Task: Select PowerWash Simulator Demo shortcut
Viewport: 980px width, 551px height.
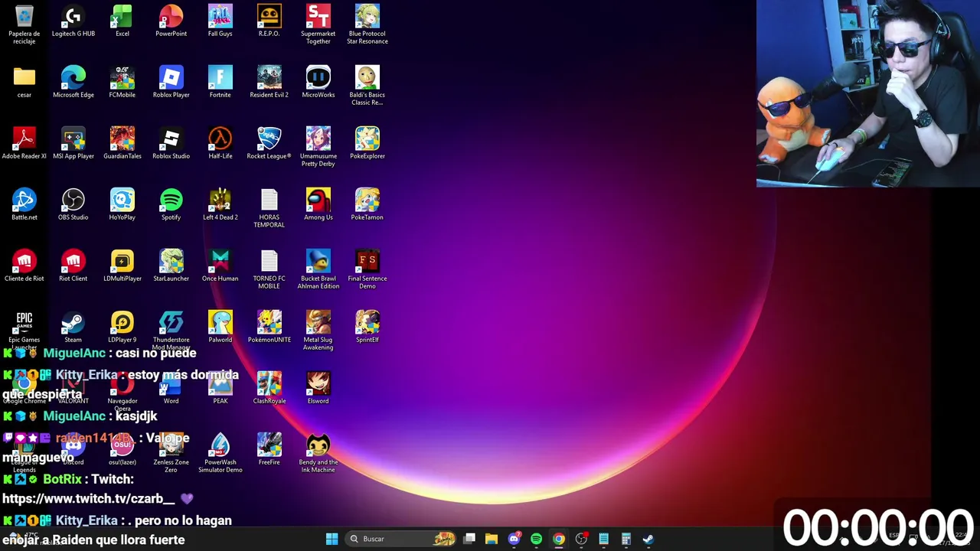Action: point(220,453)
